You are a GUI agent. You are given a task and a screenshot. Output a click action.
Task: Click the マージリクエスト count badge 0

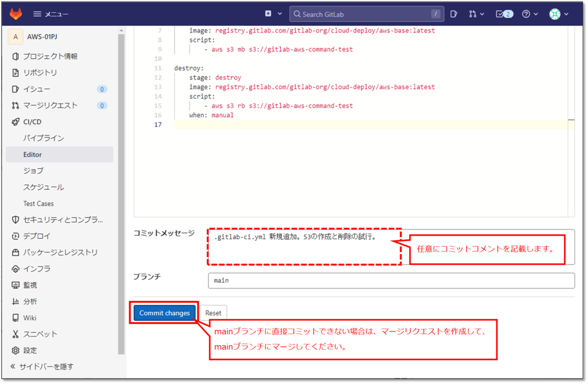pyautogui.click(x=102, y=105)
